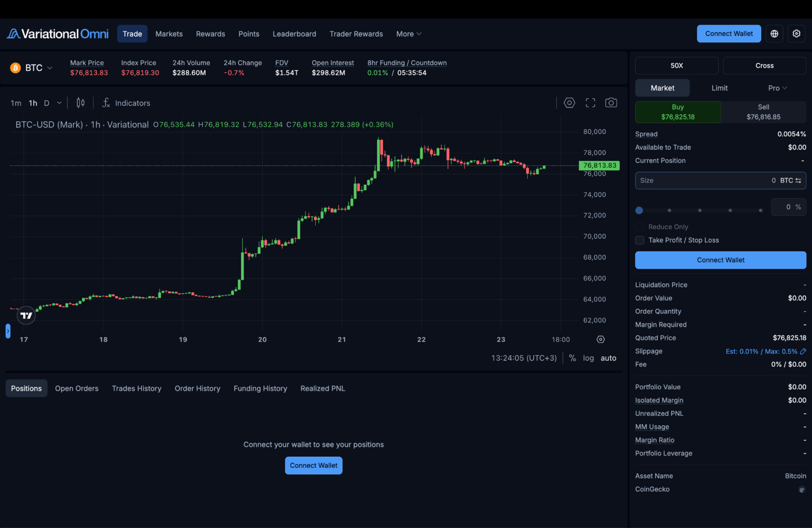Switch to the Funding History tab
The width and height of the screenshot is (812, 528).
point(260,389)
